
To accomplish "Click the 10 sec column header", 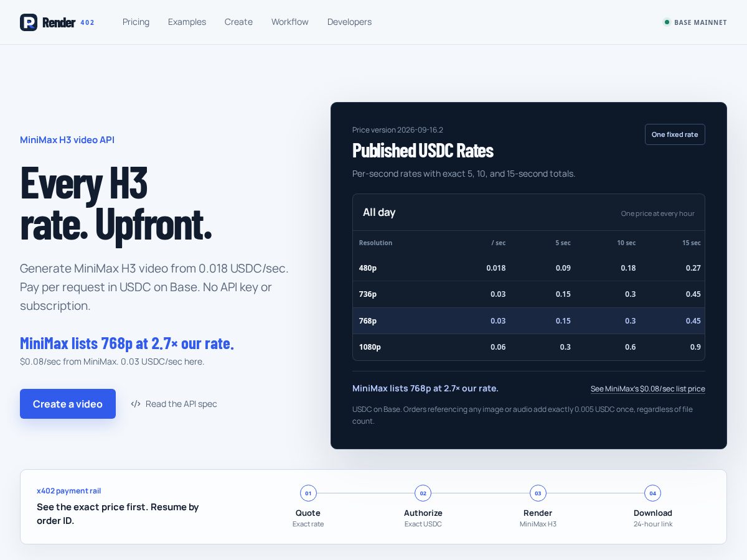I will click(626, 243).
